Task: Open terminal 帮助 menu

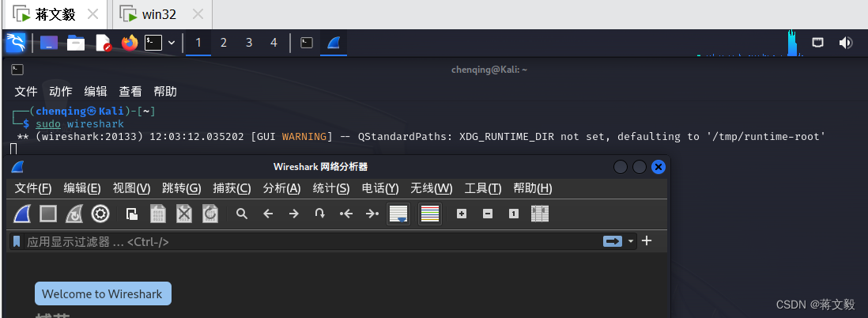Action: tap(165, 92)
